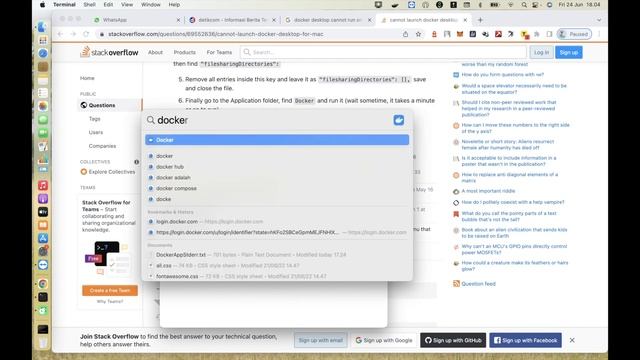Choose the 'docker compose' Spotlight suggestion
640x360 pixels.
(x=277, y=188)
